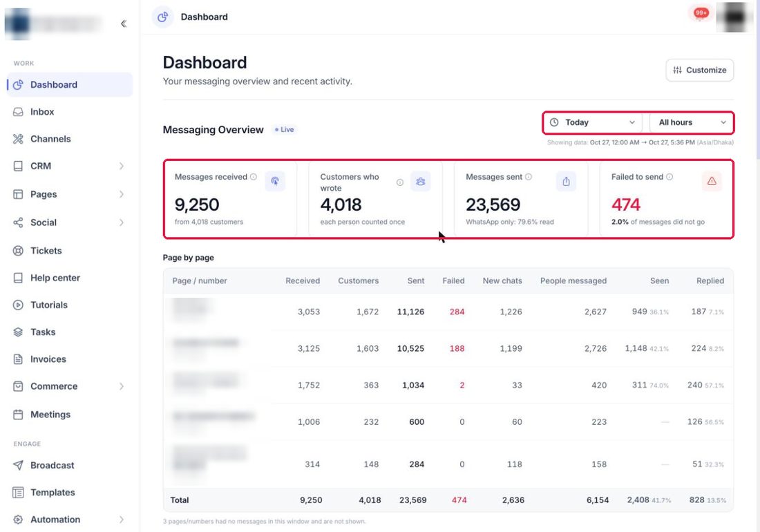Click the People messaged column header
The image size is (760, 532).
[573, 281]
